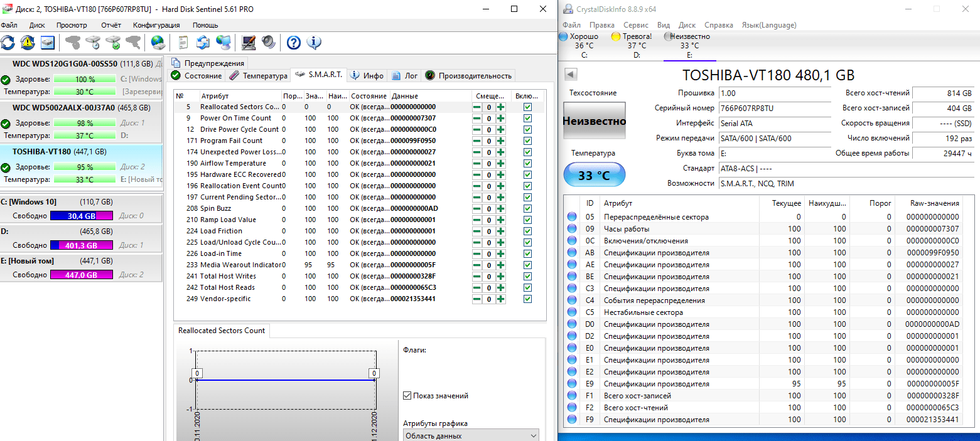Switch to the Лог tab
Image resolution: width=980 pixels, height=441 pixels.
coord(405,75)
